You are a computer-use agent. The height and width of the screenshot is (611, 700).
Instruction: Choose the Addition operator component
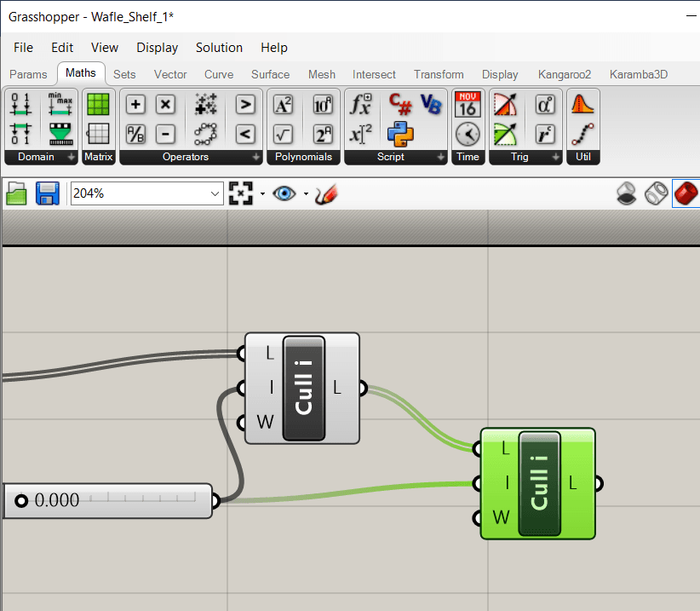(136, 104)
